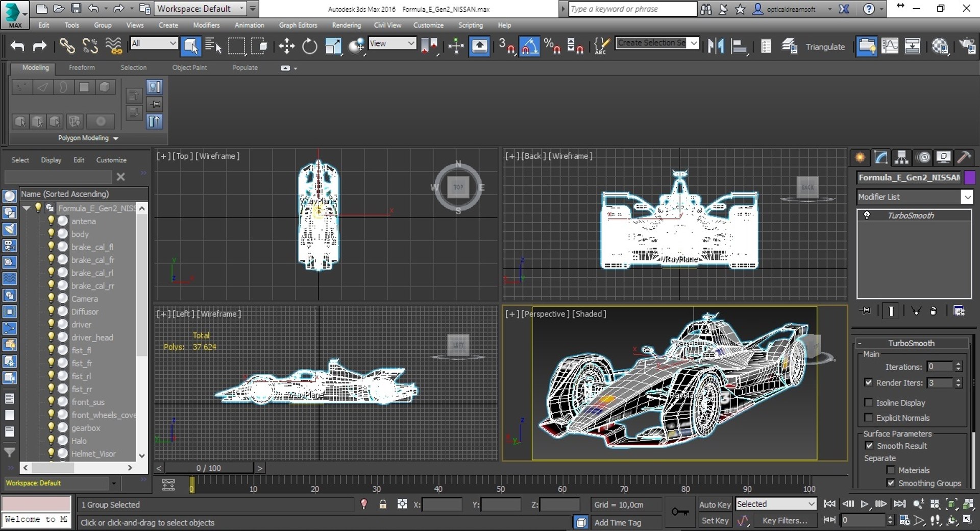
Task: Open the Modifiers menu
Action: tap(206, 25)
